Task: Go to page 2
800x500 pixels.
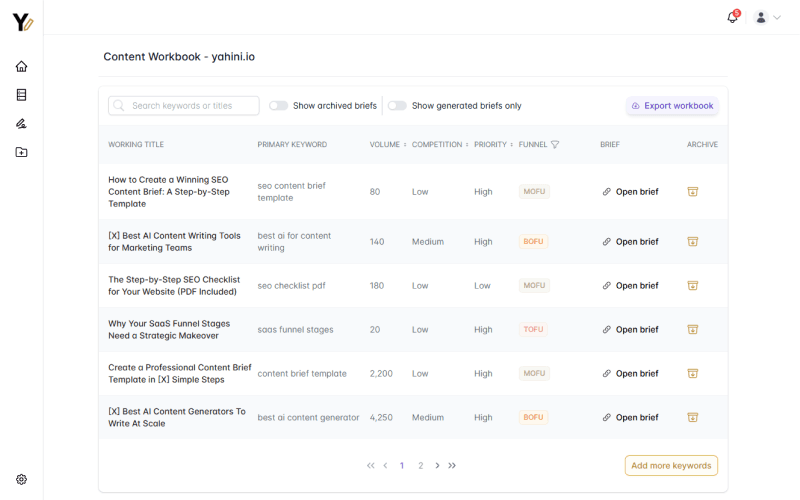Action: (420, 465)
